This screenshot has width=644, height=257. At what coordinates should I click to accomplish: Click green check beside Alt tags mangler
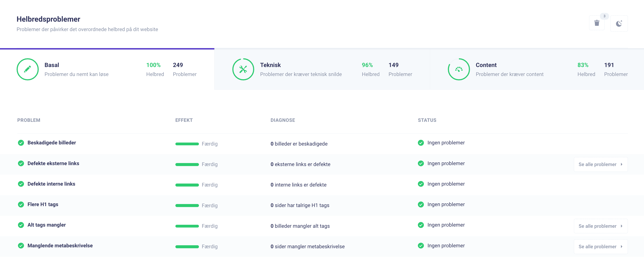click(x=21, y=225)
